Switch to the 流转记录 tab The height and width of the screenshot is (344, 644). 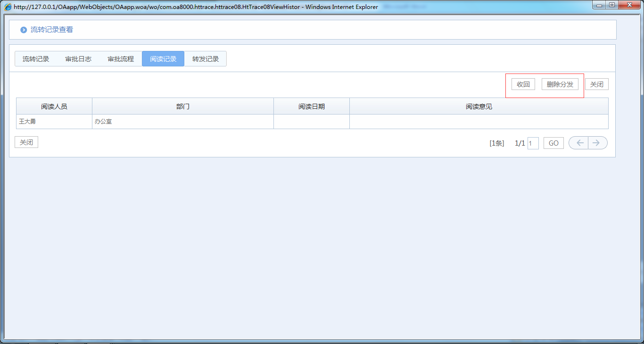(x=36, y=59)
